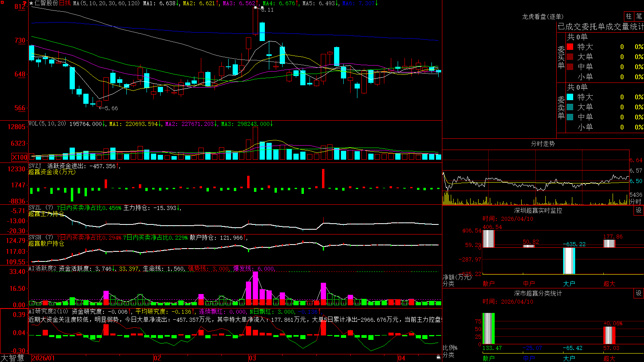
Task: Switch order view to 笔 (tick) mode
Action: 639,16
